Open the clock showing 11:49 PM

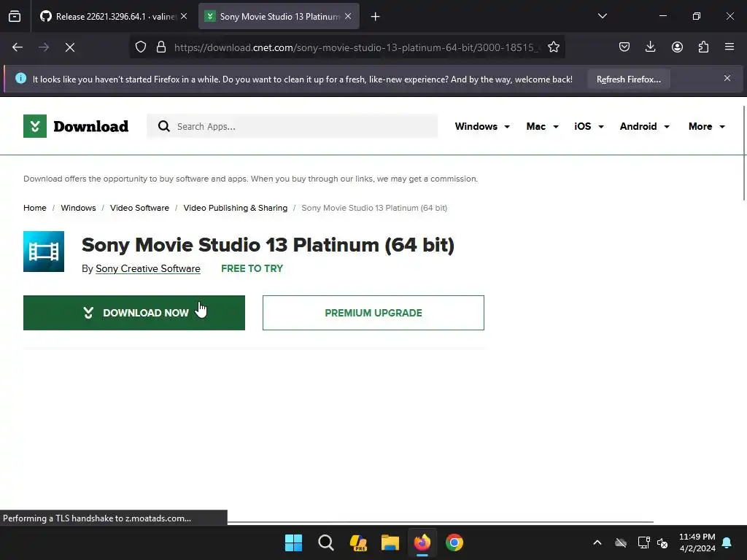click(697, 542)
